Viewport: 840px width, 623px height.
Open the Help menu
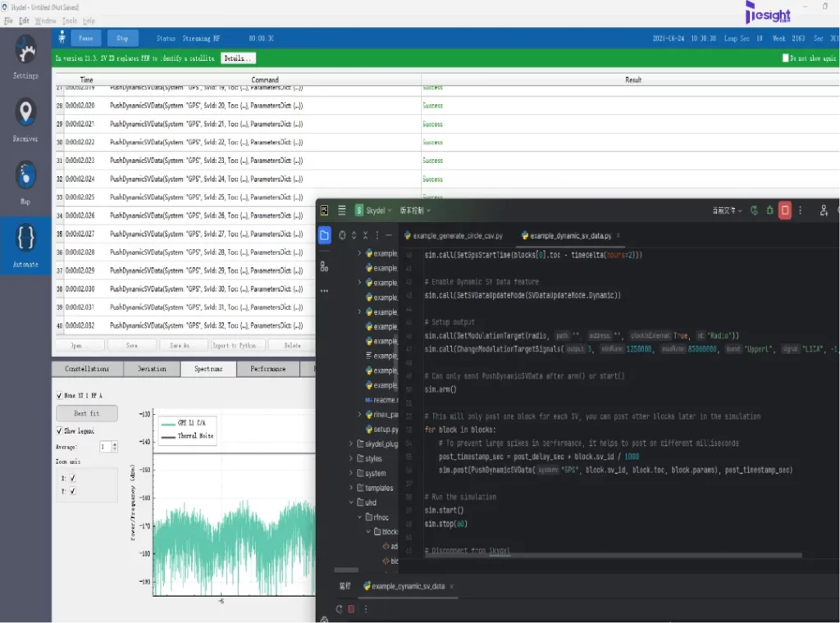[x=89, y=20]
